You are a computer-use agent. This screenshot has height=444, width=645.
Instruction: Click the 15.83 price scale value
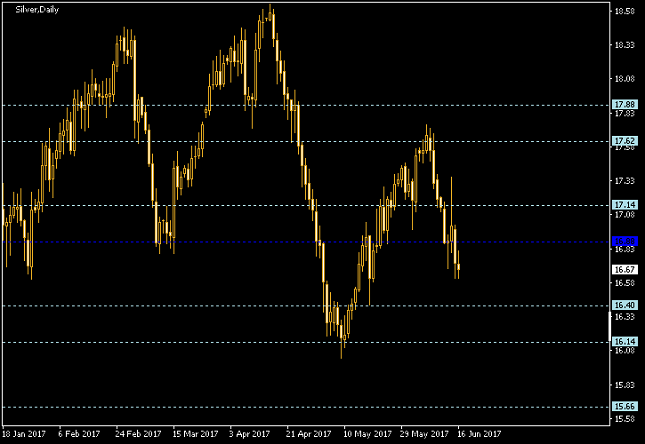coord(624,385)
